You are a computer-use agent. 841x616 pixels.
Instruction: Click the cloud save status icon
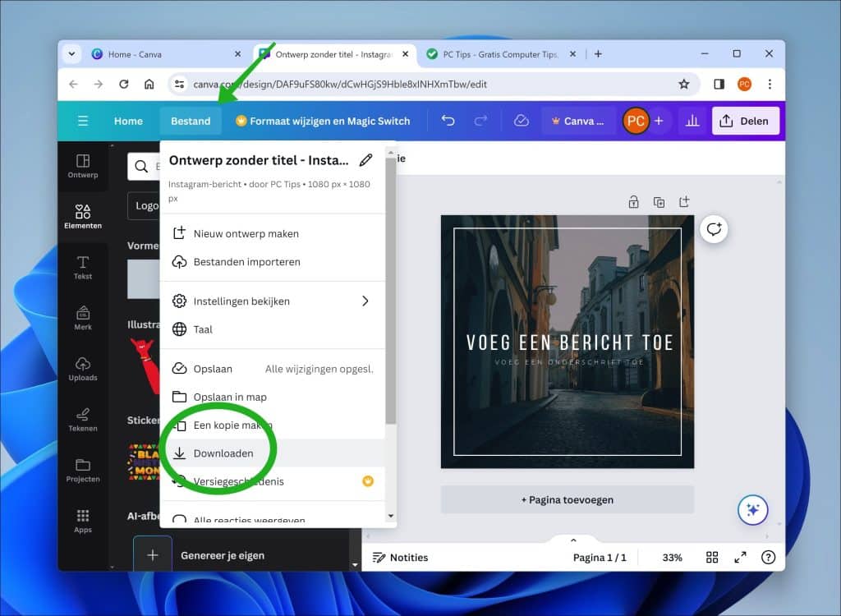coord(522,121)
